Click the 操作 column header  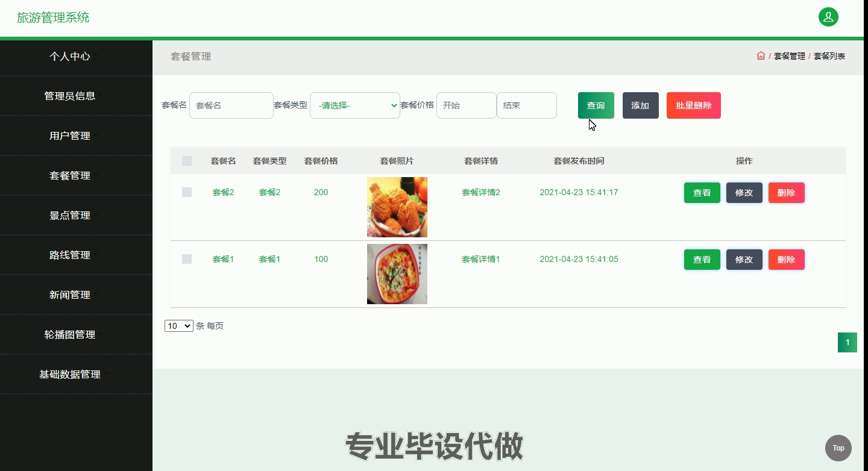point(744,161)
